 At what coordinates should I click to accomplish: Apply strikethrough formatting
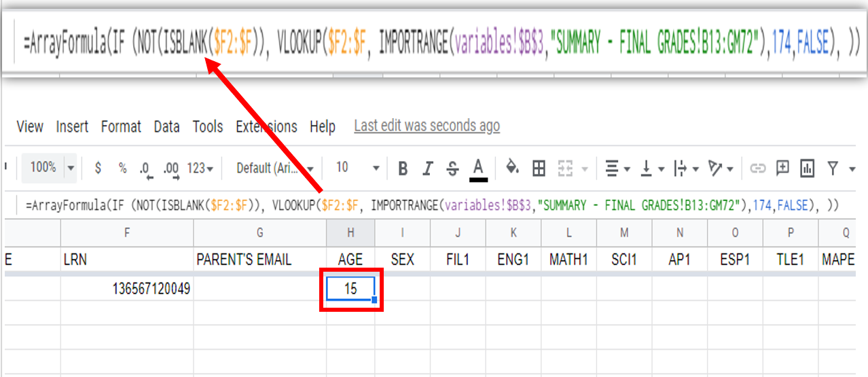tap(452, 168)
